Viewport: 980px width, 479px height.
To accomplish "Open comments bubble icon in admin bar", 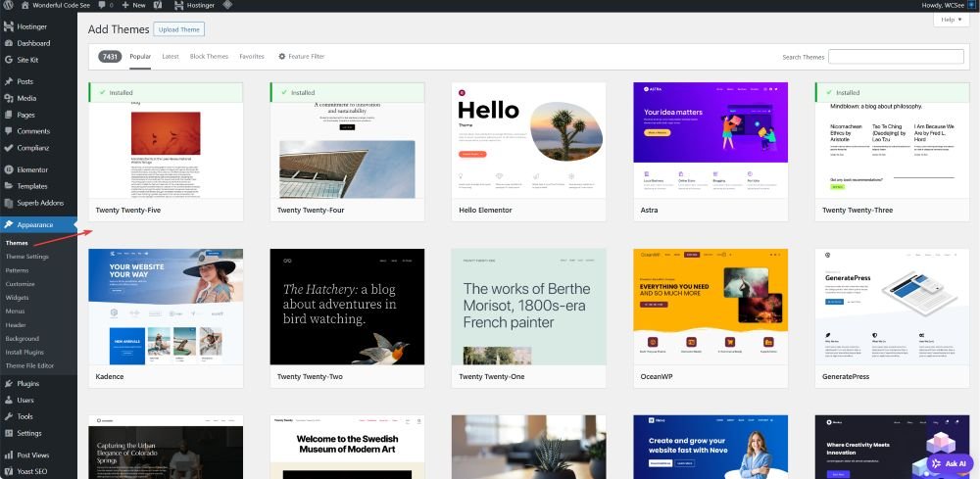I will 106,5.
